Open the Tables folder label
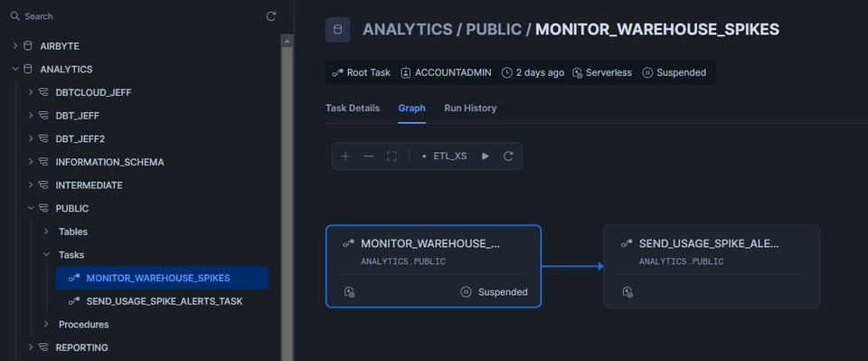This screenshot has width=868, height=361. (x=73, y=232)
